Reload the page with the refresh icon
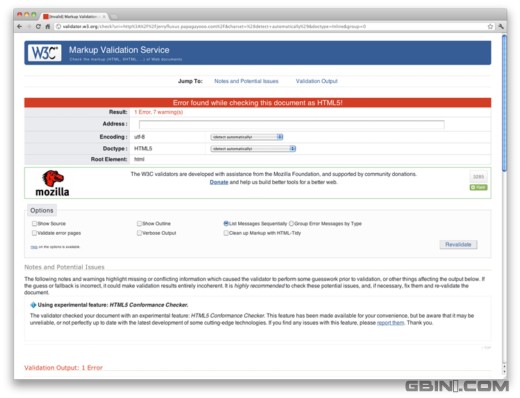This screenshot has height=398, width=520. tap(38, 26)
